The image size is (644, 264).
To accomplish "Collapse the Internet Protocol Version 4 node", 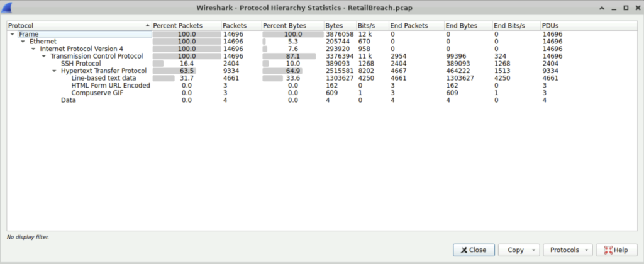I will coord(33,49).
